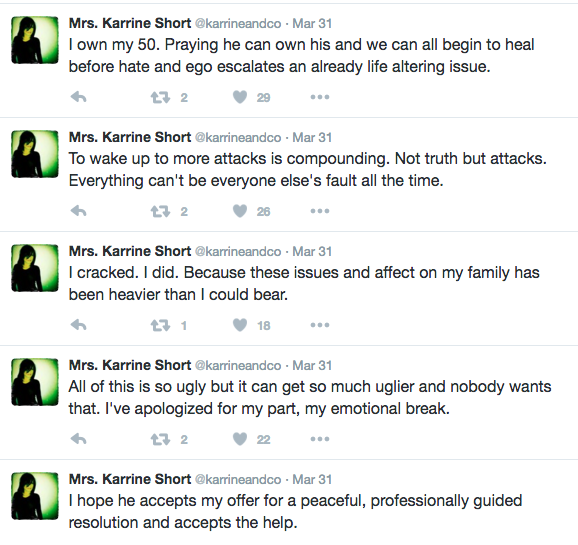
Task: Open more options on "I cracked" tweet
Action: (320, 325)
